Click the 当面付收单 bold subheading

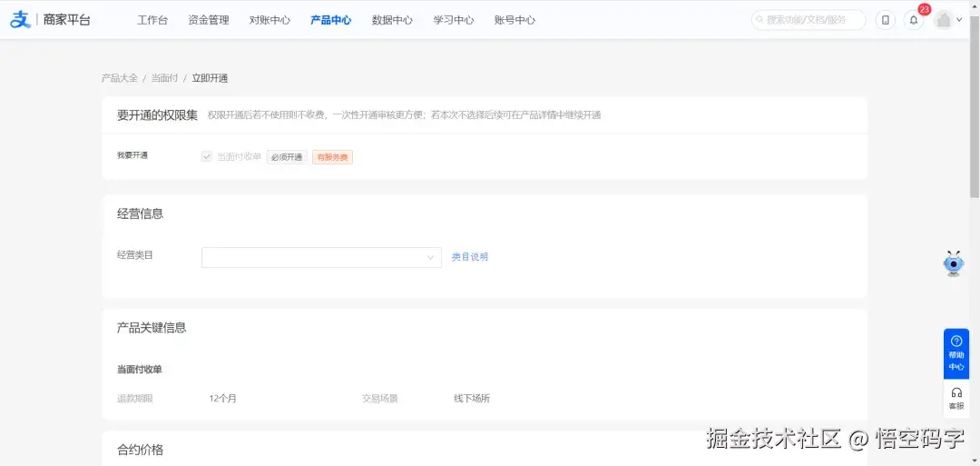140,370
